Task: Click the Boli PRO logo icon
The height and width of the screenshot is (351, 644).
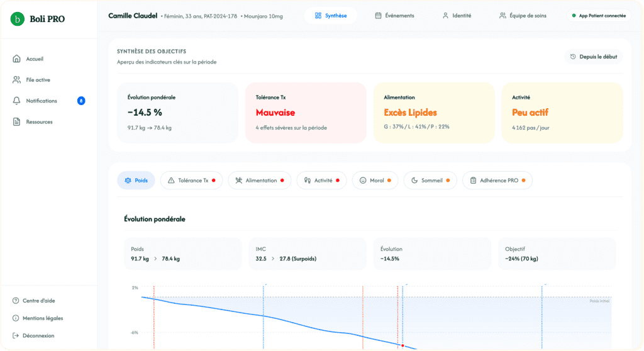Action: tap(18, 19)
